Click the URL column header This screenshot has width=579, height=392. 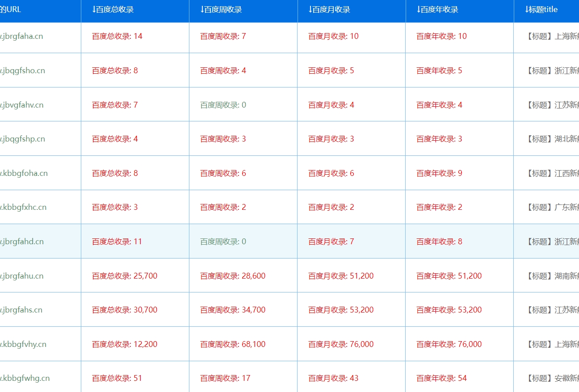tap(10, 9)
